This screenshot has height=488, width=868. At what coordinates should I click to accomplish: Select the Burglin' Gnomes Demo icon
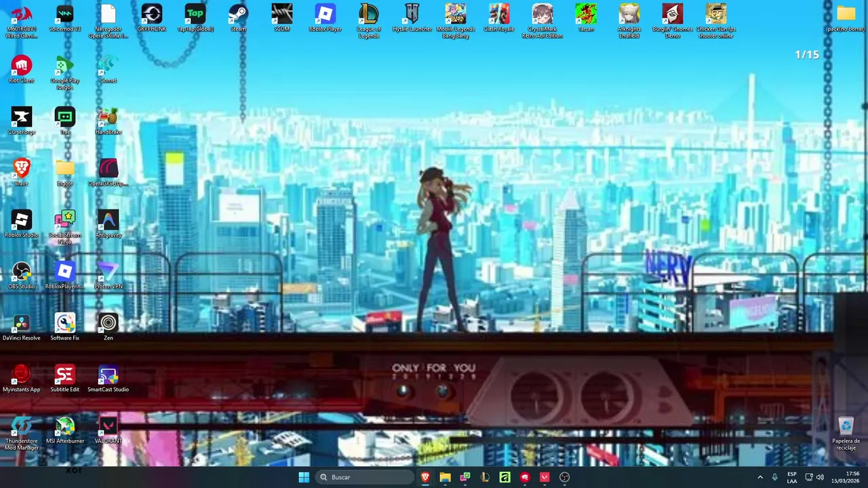coord(673,21)
